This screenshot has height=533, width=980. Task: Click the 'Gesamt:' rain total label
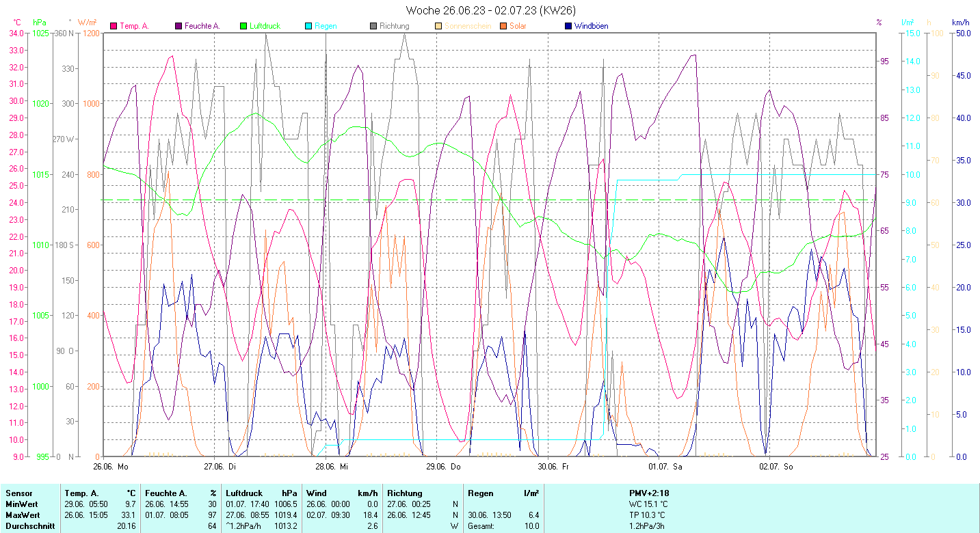(x=482, y=525)
